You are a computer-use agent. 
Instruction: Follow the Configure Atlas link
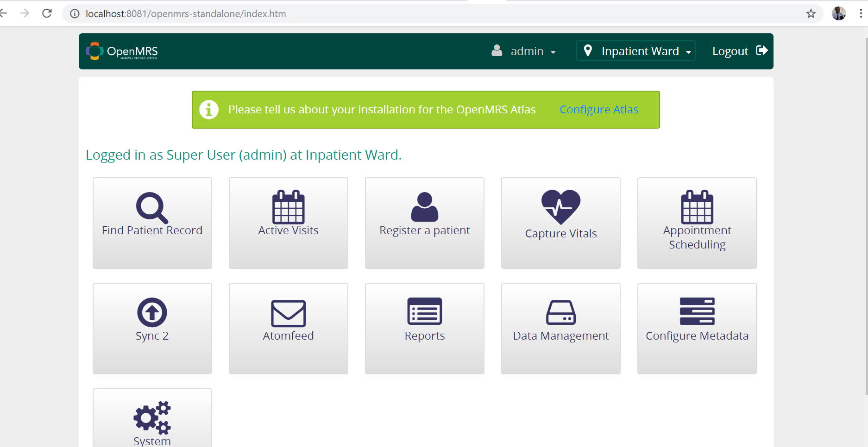tap(598, 110)
